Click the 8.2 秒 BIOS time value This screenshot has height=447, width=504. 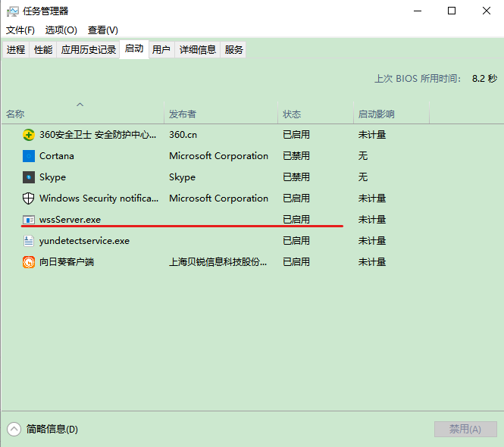click(x=484, y=79)
